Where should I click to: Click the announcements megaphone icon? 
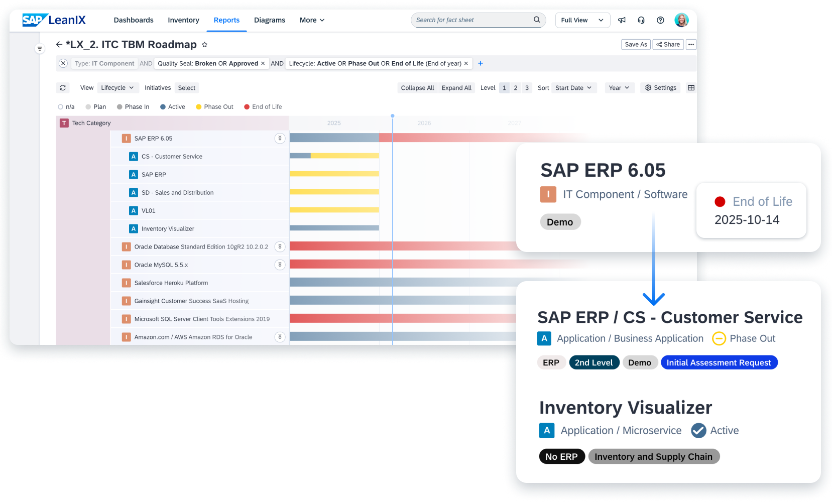[622, 20]
